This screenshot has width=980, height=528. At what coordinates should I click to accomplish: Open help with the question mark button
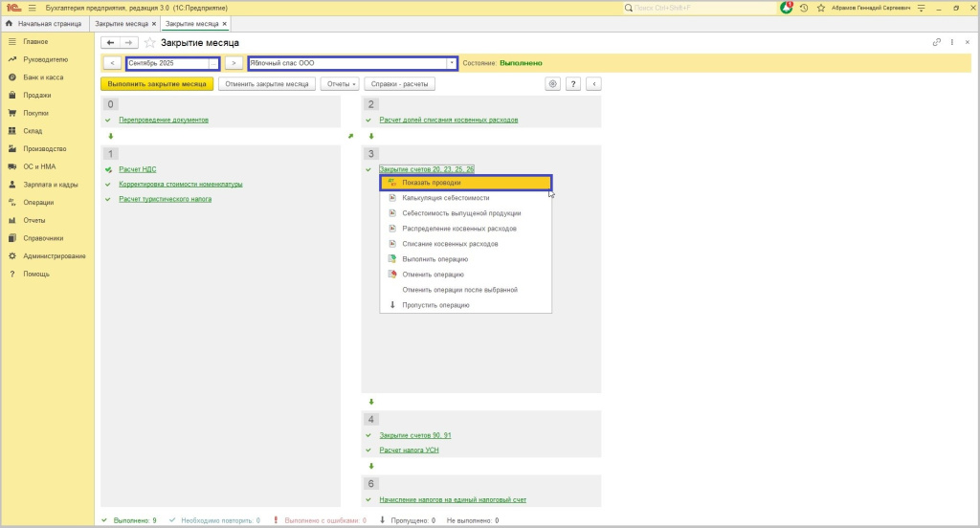pyautogui.click(x=573, y=84)
